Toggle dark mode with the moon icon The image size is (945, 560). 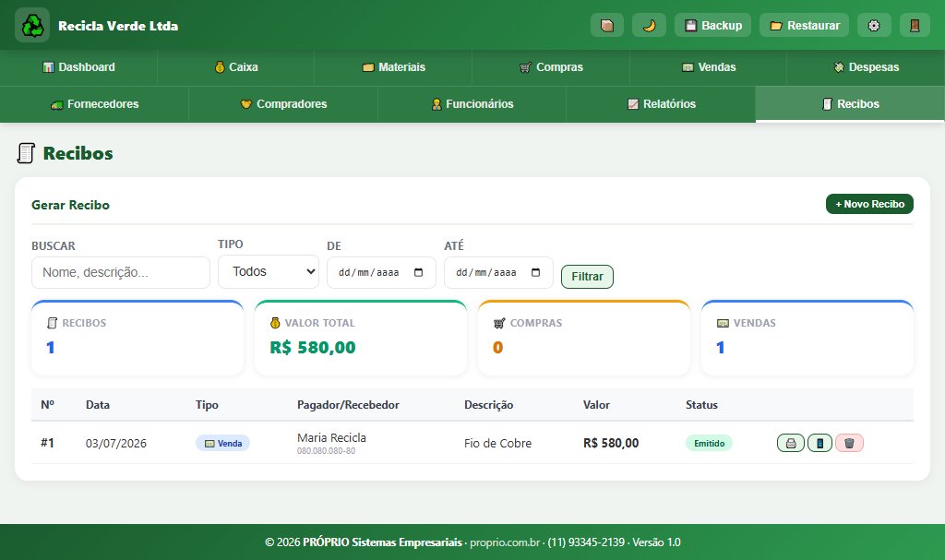click(x=649, y=25)
